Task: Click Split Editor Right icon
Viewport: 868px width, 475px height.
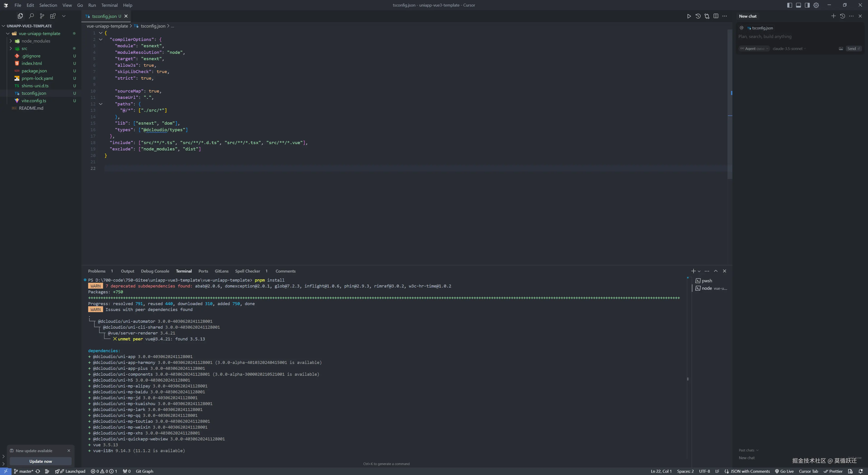Action: pos(716,16)
